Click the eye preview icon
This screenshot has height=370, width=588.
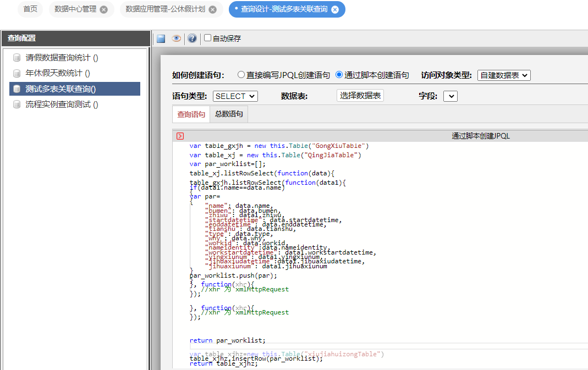[x=176, y=38]
